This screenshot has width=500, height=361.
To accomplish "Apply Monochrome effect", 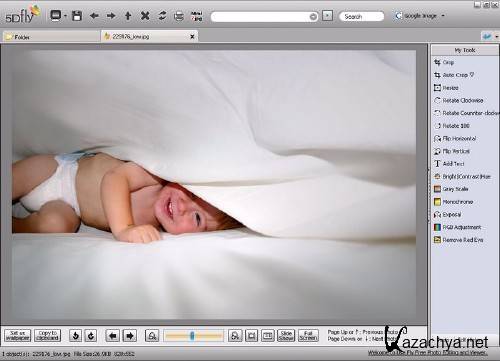I will click(x=453, y=202).
